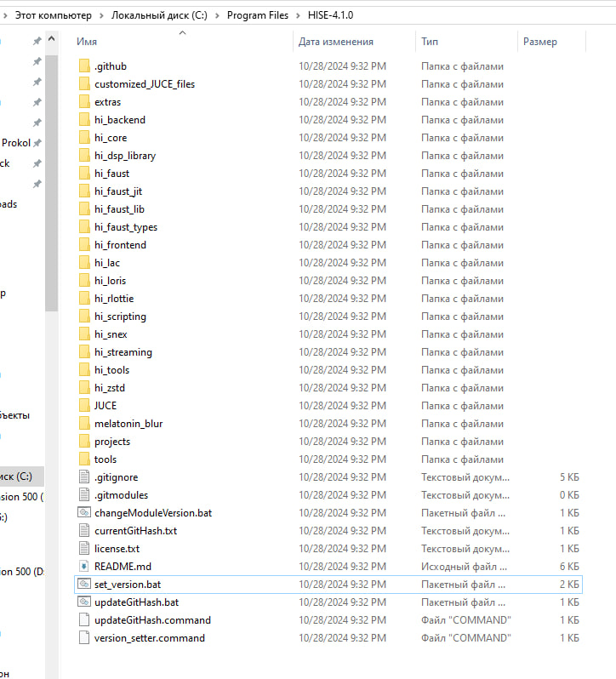Select the .gitmodules file name
This screenshot has height=679, width=616.
point(121,495)
